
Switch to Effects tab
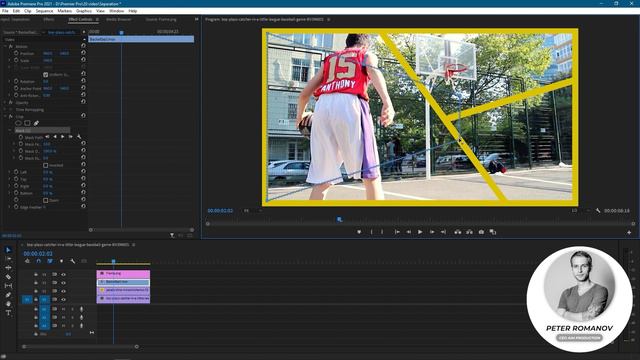49,19
